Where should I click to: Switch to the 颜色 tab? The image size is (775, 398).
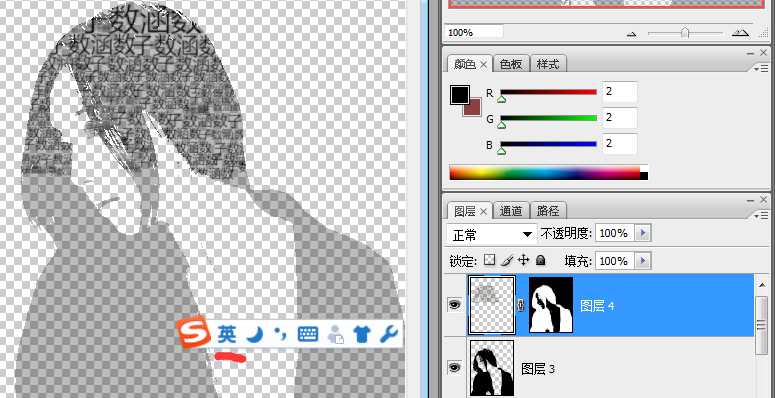click(465, 64)
